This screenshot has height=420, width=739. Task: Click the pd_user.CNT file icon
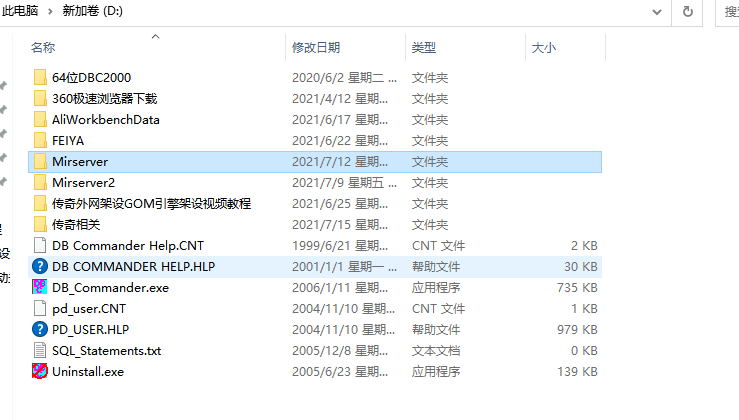(x=40, y=309)
